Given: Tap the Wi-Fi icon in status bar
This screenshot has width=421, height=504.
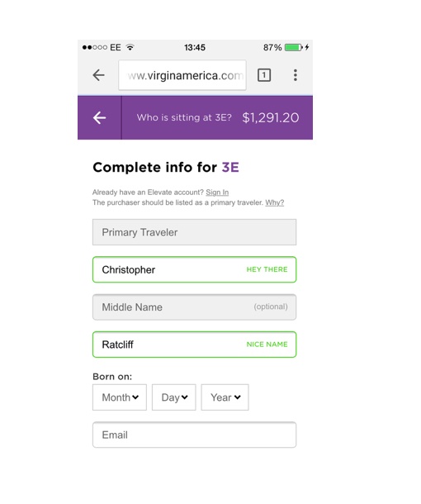Looking at the screenshot, I should (x=130, y=47).
